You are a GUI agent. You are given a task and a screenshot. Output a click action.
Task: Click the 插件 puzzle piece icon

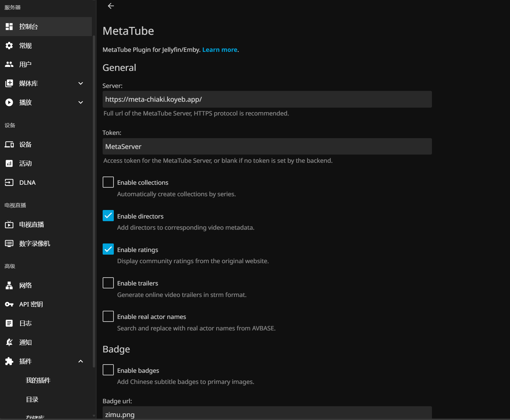click(9, 361)
